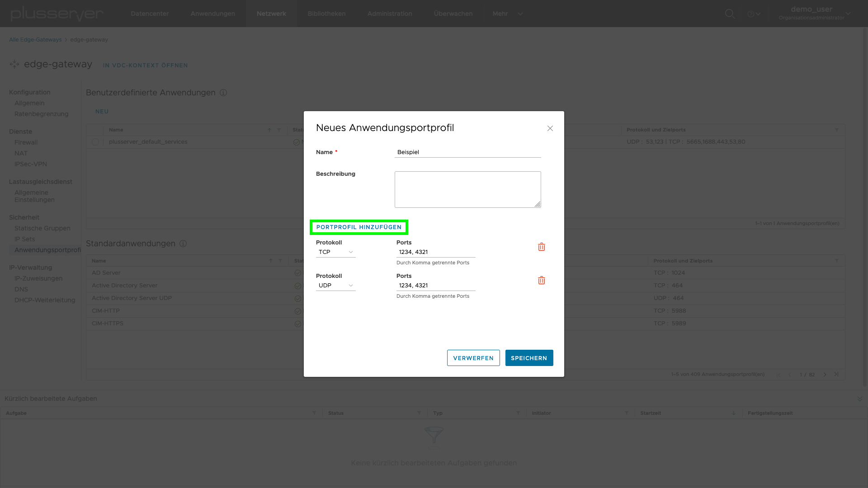The height and width of the screenshot is (488, 868).
Task: Expand the Mehr menu
Action: pos(507,14)
